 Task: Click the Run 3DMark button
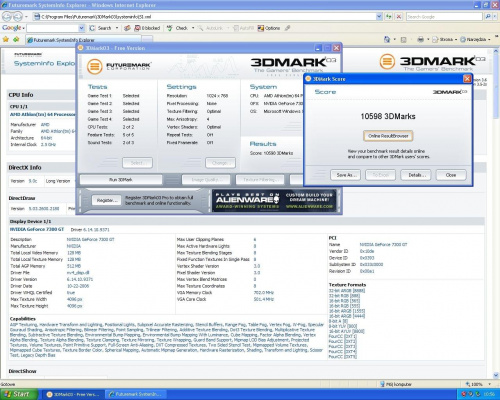click(121, 180)
